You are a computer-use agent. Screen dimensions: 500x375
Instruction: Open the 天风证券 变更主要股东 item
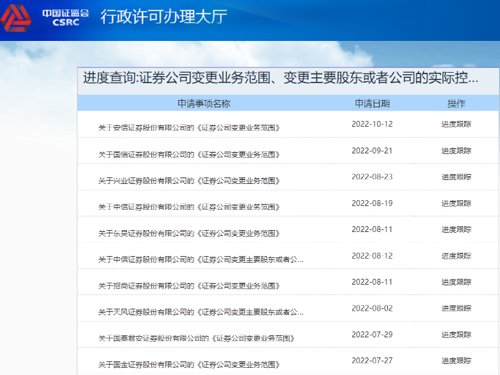pos(201,312)
